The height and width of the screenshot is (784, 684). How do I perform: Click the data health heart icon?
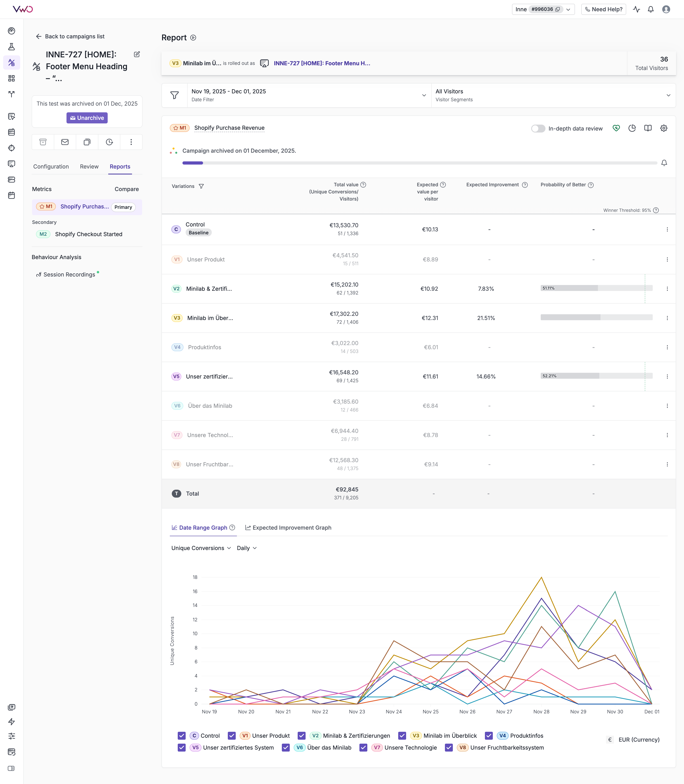[x=616, y=128]
